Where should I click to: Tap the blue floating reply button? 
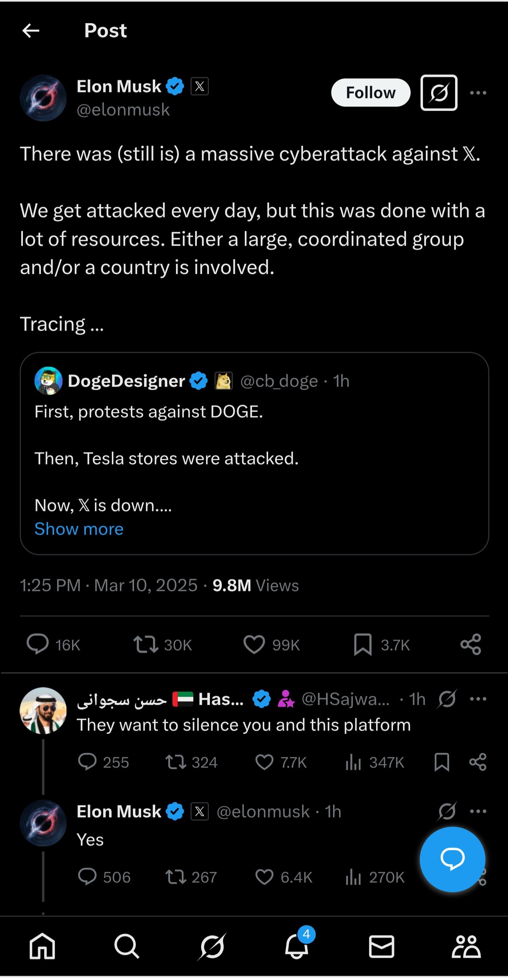pyautogui.click(x=452, y=859)
